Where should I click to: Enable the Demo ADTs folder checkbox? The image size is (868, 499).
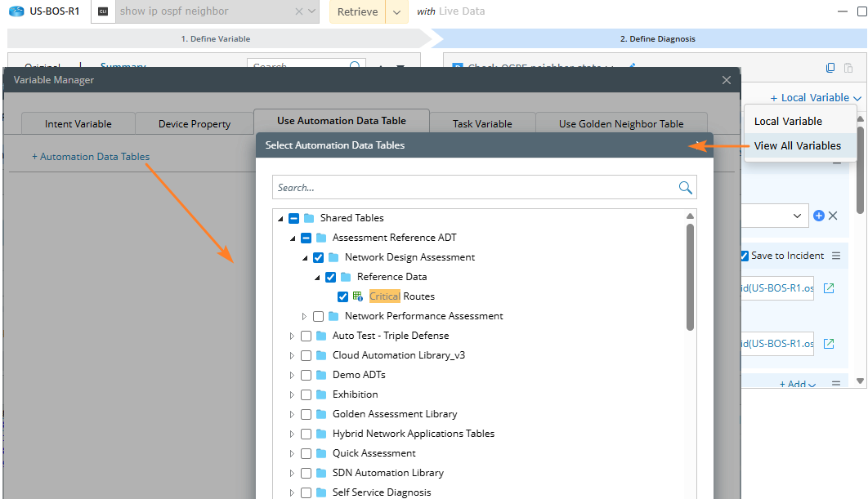pyautogui.click(x=306, y=375)
